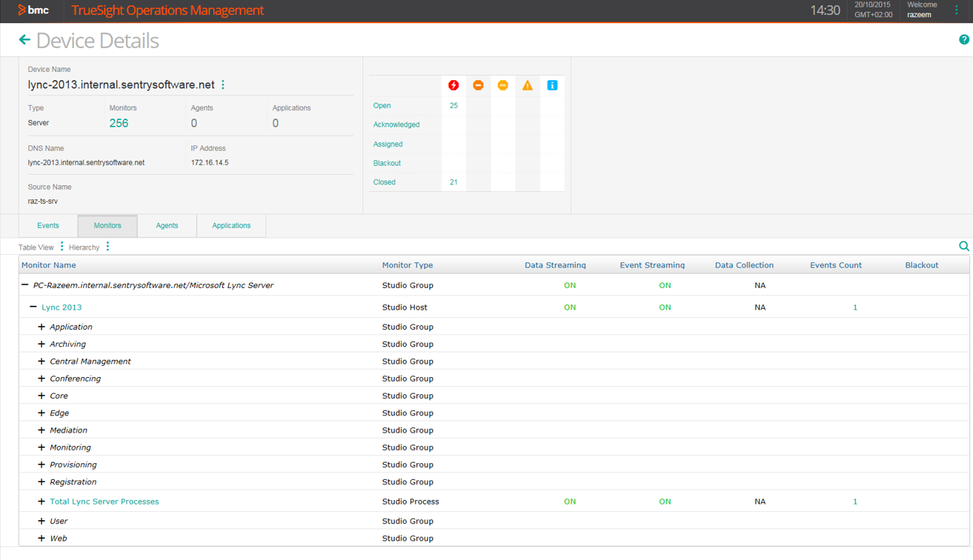Open the 21 closed critical events
Screen dimensions: 973x560
453,182
